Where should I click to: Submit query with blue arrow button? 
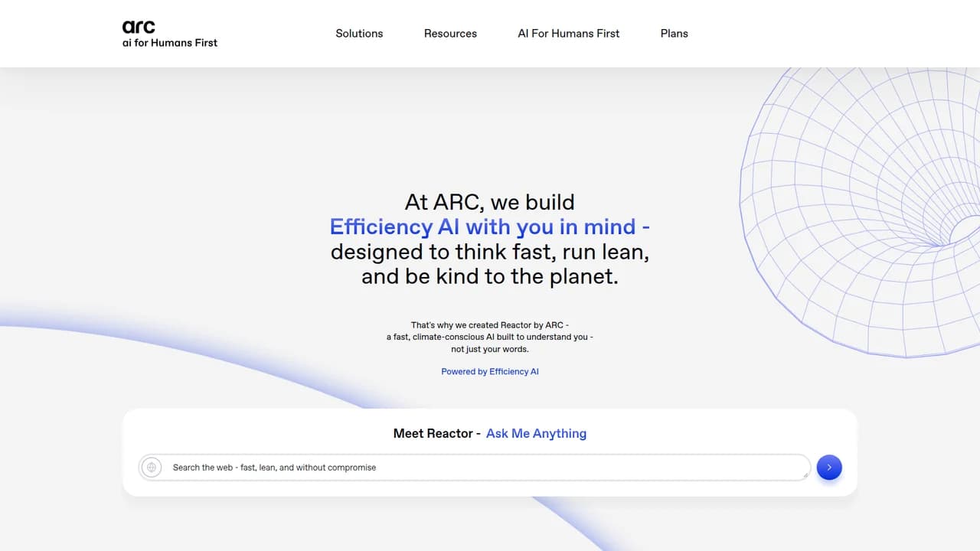tap(829, 467)
